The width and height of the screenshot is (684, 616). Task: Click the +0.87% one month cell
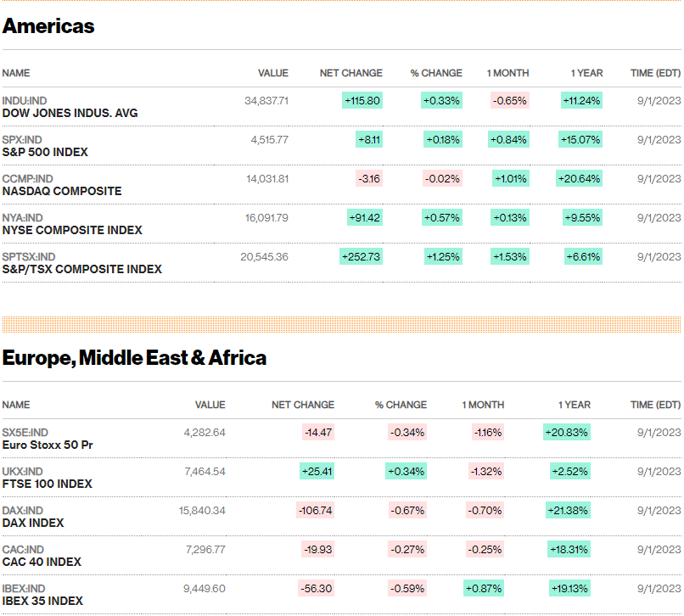[x=484, y=589]
